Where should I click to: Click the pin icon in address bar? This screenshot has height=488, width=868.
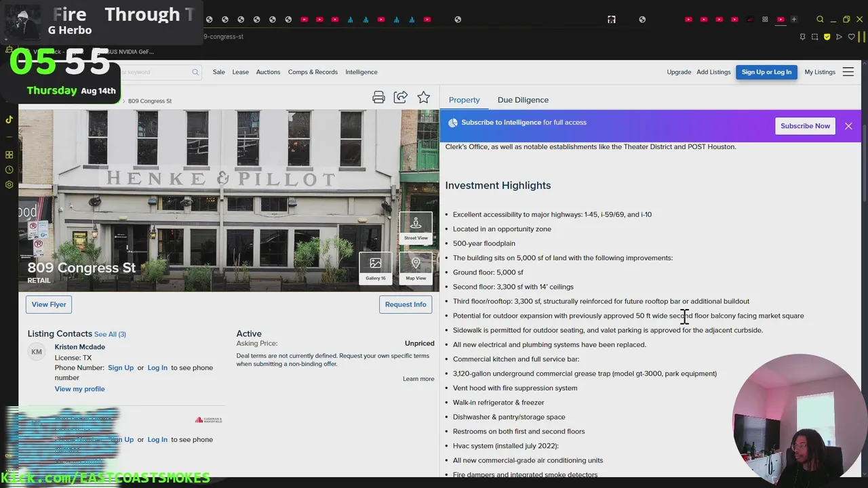click(802, 37)
